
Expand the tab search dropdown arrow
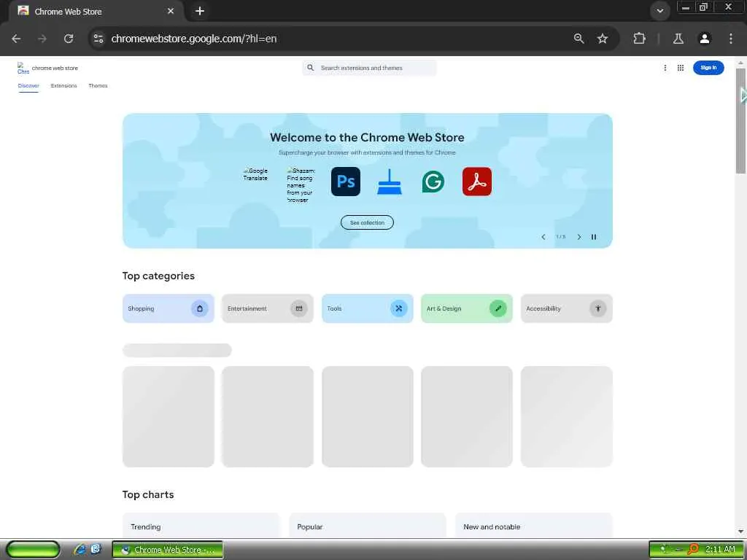tap(659, 11)
